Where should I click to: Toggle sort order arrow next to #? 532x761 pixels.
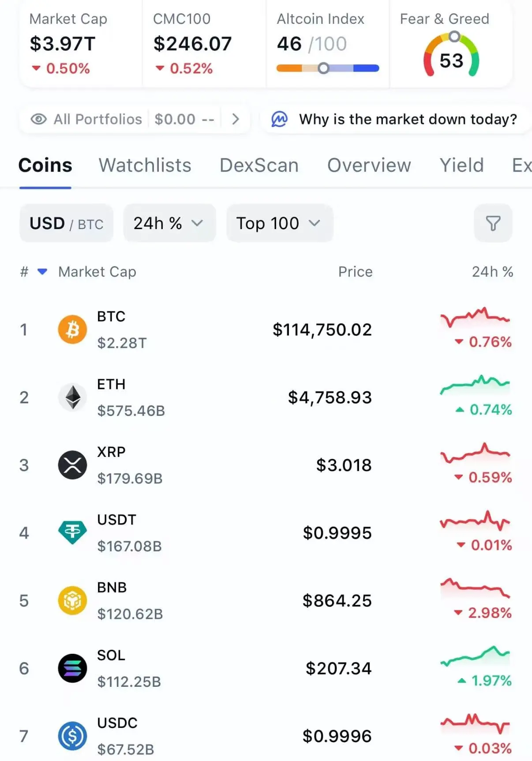pyautogui.click(x=42, y=271)
